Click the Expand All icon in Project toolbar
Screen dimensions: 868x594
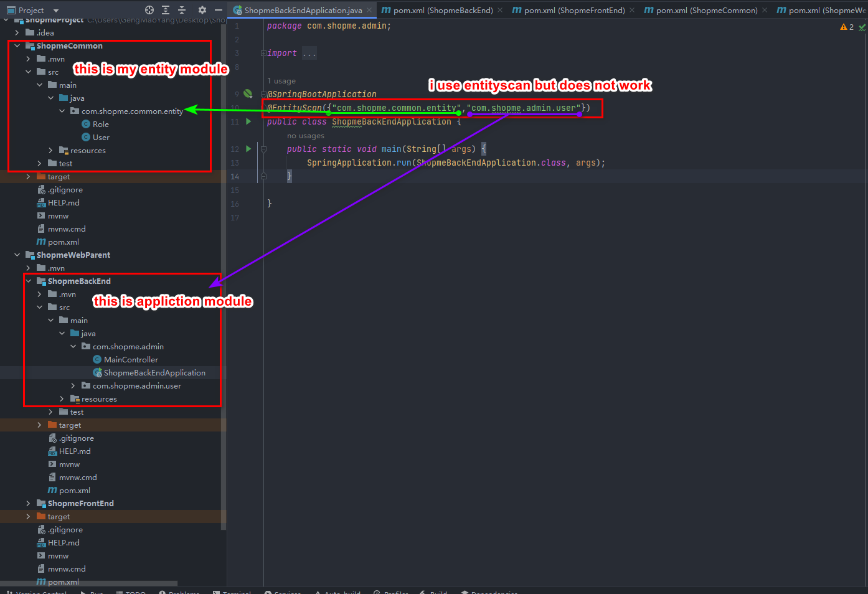[166, 10]
